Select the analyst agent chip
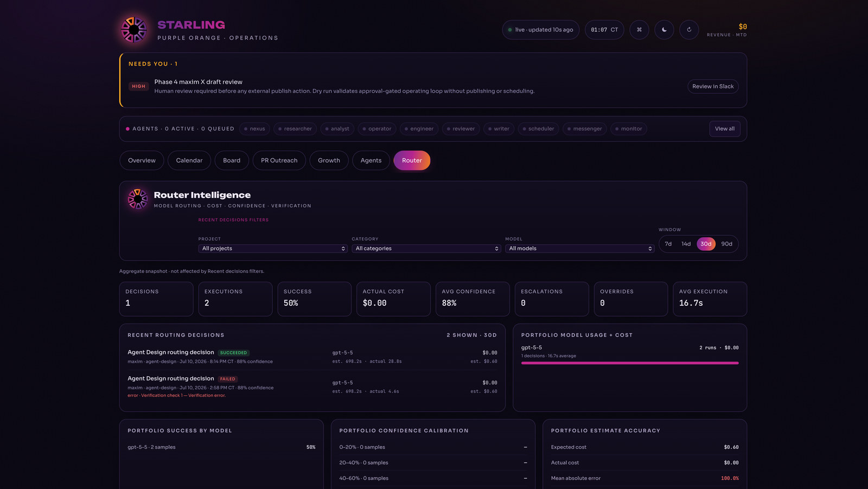Image resolution: width=868 pixels, height=489 pixels. pyautogui.click(x=337, y=129)
